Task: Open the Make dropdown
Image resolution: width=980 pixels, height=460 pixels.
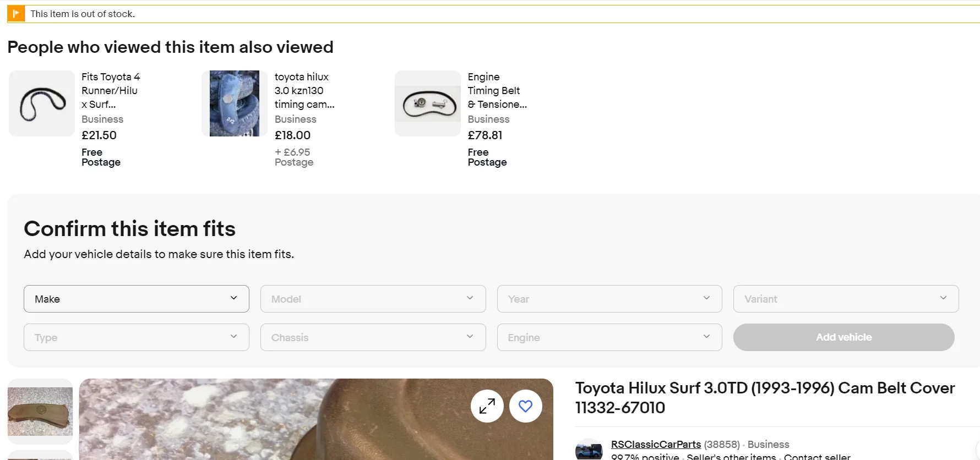Action: [137, 299]
